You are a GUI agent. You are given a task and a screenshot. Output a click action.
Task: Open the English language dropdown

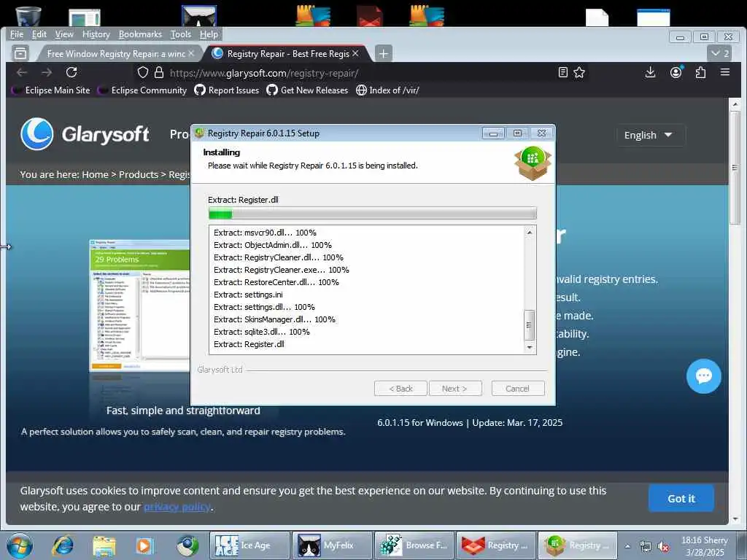click(651, 135)
